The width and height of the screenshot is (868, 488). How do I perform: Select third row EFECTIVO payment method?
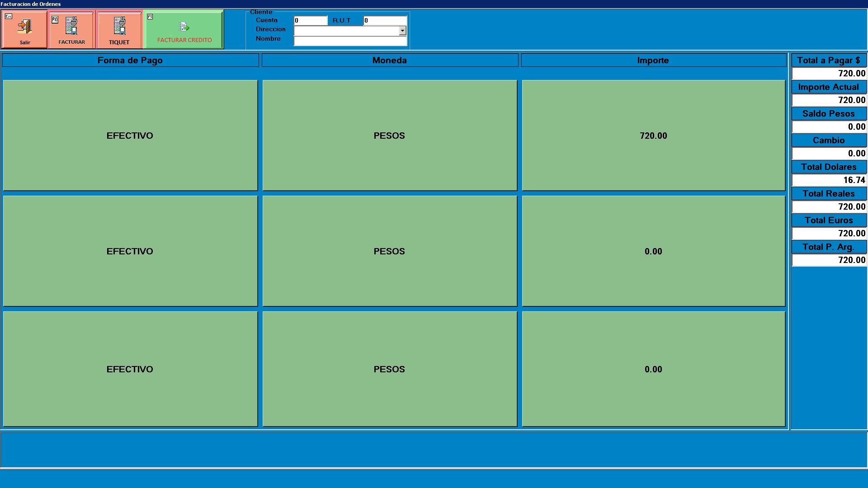point(130,369)
